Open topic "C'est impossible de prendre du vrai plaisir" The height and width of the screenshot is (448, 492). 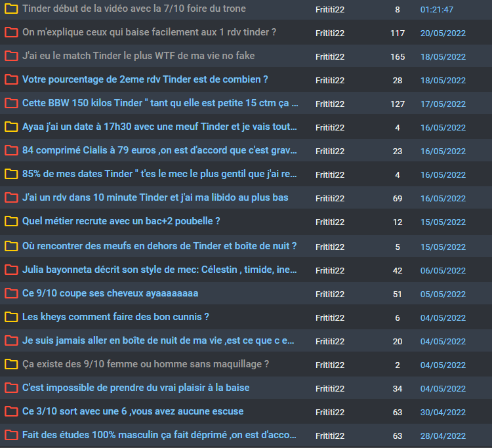(136, 388)
